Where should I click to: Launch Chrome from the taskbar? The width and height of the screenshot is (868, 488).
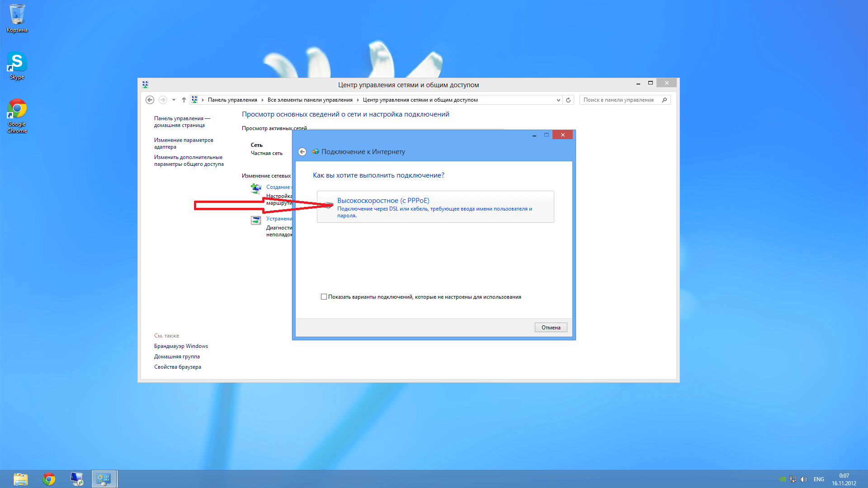(x=49, y=479)
